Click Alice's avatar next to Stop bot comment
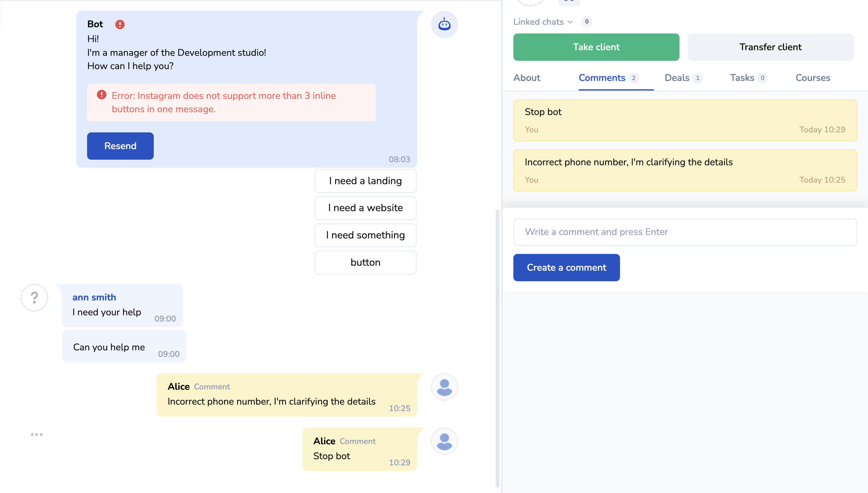 coord(444,441)
